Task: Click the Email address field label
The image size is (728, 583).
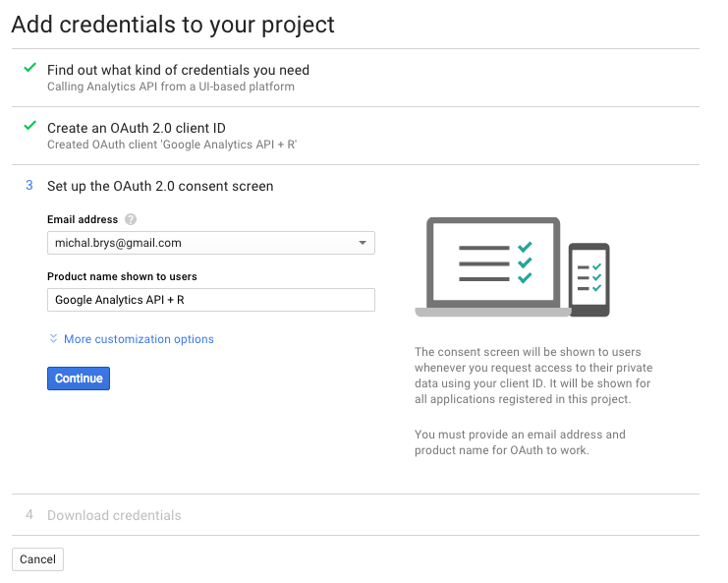Action: tap(83, 219)
